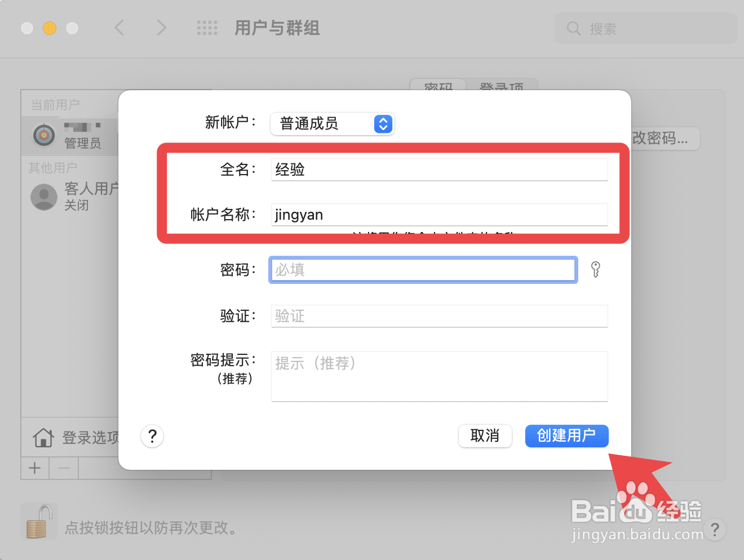Screen dimensions: 744x560
Task: Click the minus button to remove user
Action: coord(64,468)
